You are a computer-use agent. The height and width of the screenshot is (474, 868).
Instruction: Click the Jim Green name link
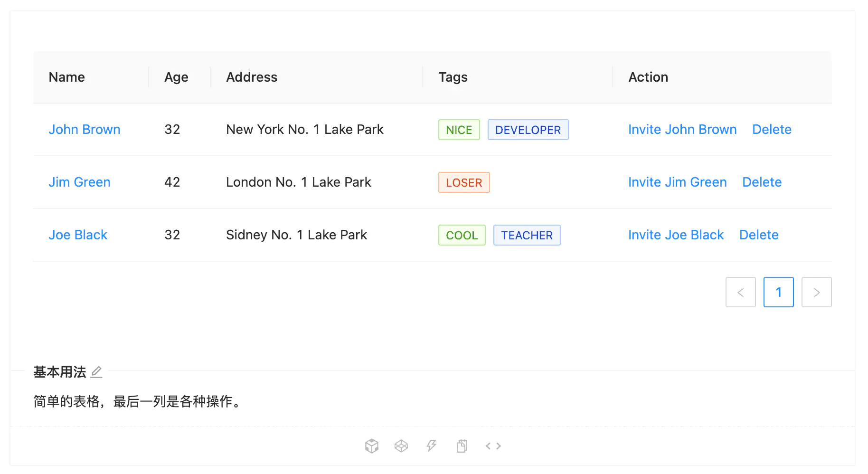(x=79, y=182)
